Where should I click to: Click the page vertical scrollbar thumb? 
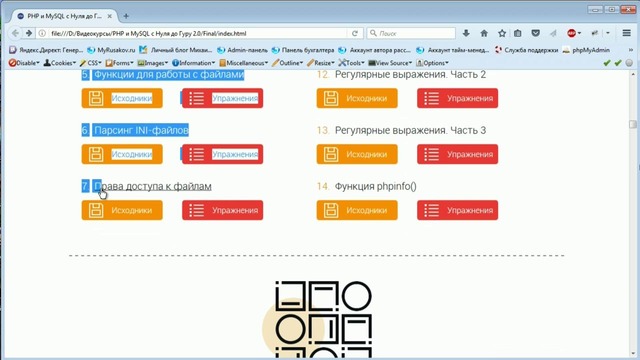pos(633,124)
